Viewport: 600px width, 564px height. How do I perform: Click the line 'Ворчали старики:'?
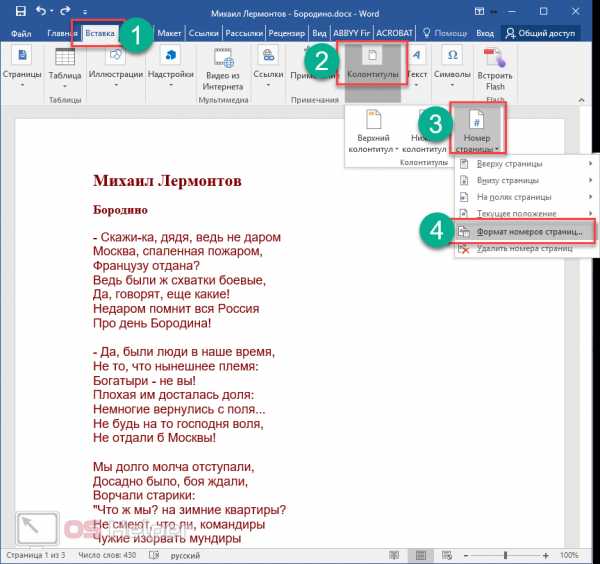point(144,496)
